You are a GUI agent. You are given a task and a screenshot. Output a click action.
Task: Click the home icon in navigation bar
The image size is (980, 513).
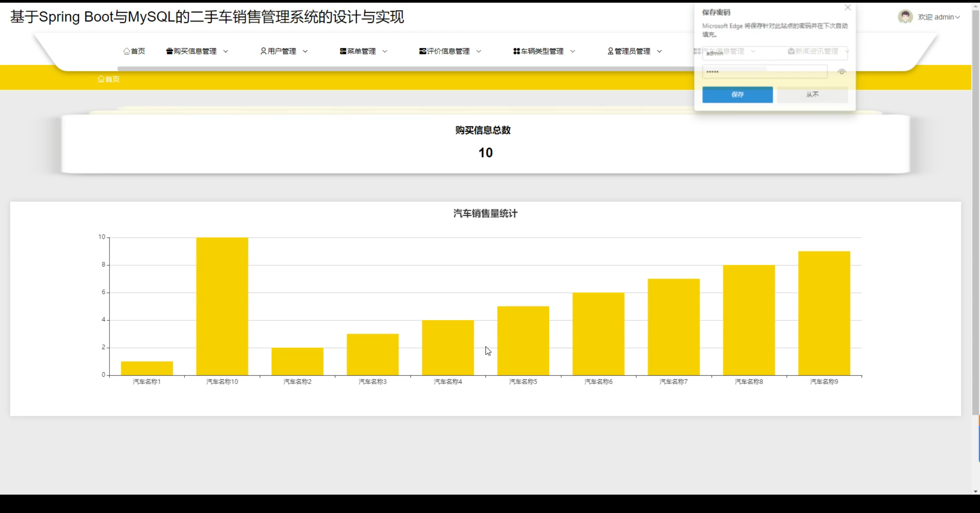pyautogui.click(x=126, y=51)
